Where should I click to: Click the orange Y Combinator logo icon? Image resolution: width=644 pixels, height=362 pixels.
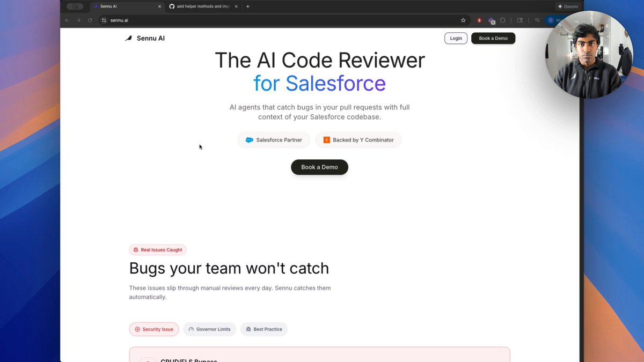coord(327,140)
